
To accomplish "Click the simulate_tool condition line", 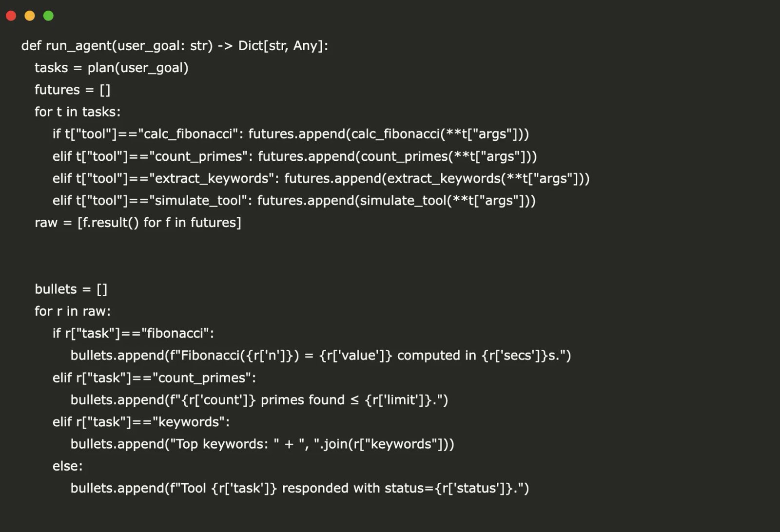I will tap(294, 201).
